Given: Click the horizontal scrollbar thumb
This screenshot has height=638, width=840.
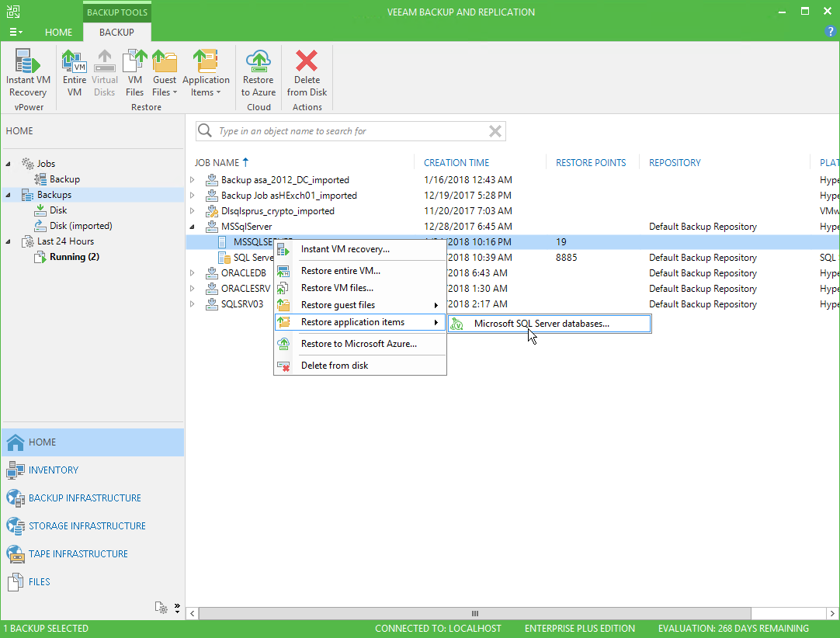Looking at the screenshot, I should coord(474,613).
